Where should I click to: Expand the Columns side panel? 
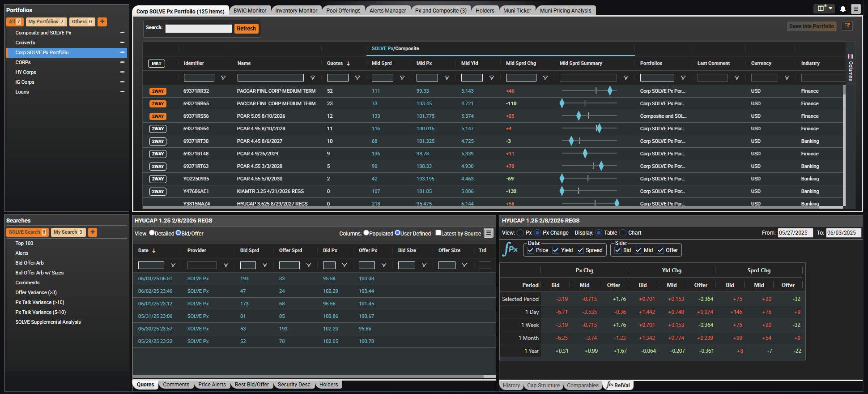coord(851,67)
